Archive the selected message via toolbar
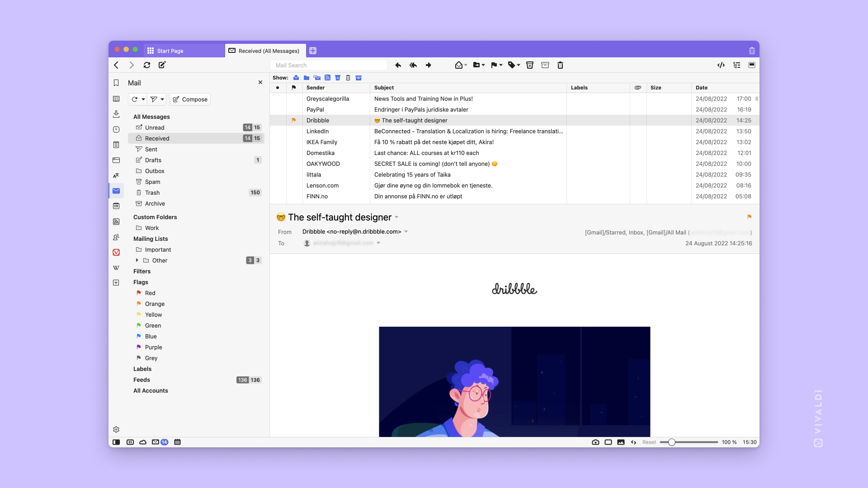The image size is (868, 488). coord(545,65)
